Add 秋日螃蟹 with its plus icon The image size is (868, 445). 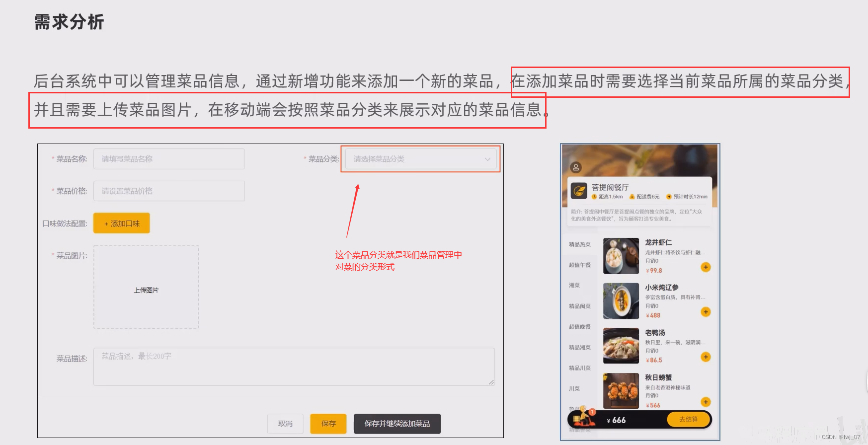pos(706,402)
